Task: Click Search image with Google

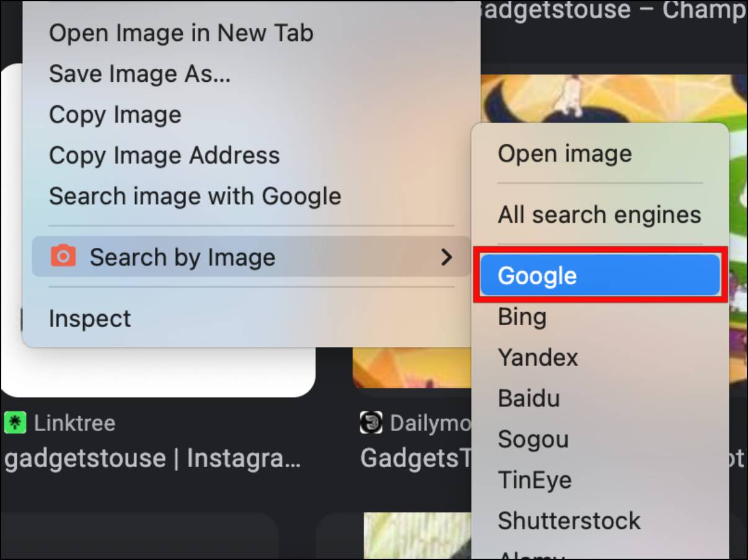Action: click(195, 196)
